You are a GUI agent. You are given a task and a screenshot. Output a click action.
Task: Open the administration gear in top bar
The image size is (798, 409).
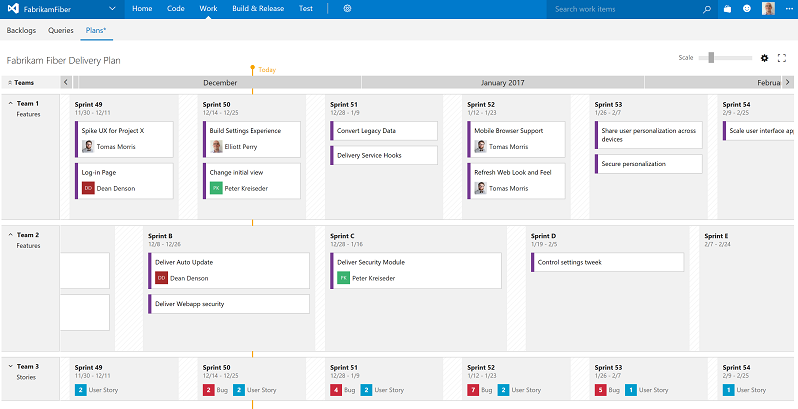pos(348,9)
